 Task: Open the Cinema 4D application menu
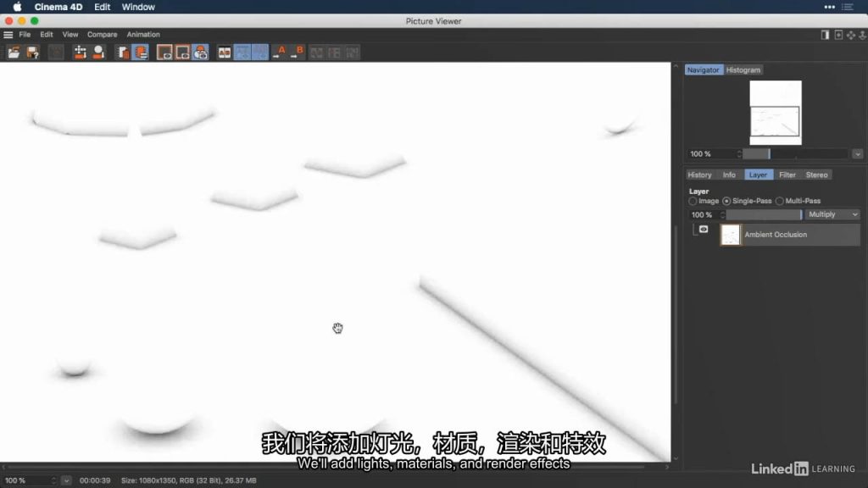(58, 7)
